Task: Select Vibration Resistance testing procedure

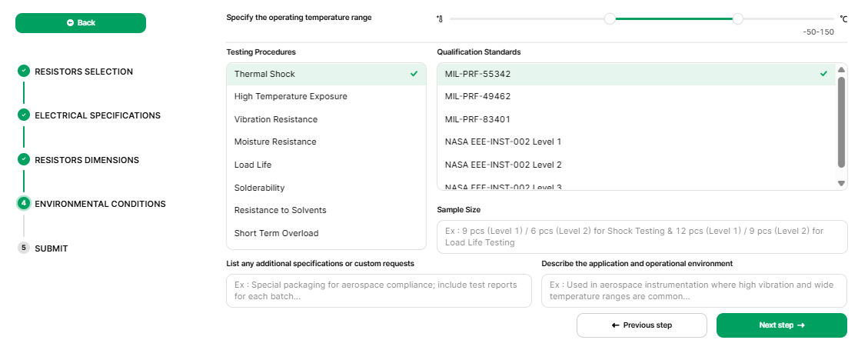Action: [x=276, y=119]
